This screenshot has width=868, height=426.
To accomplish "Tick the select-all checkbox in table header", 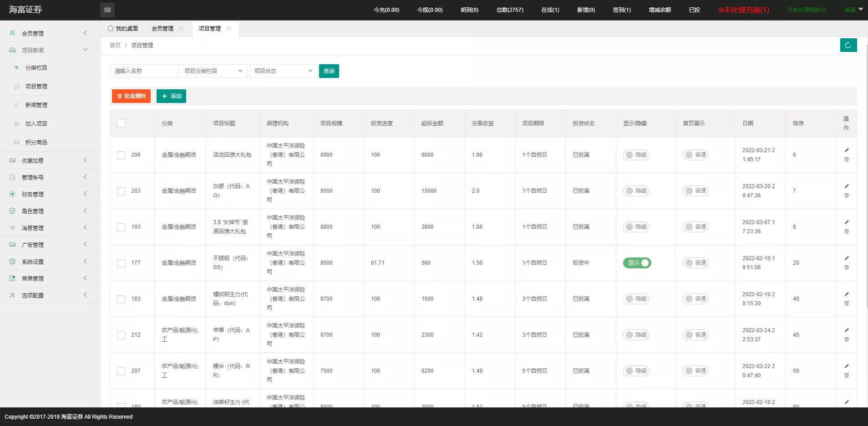I will [121, 123].
